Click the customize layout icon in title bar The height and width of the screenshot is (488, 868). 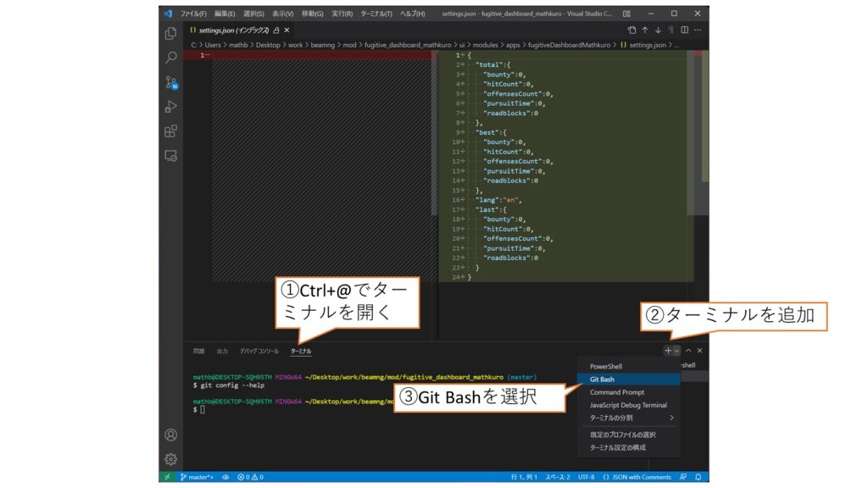coord(626,14)
